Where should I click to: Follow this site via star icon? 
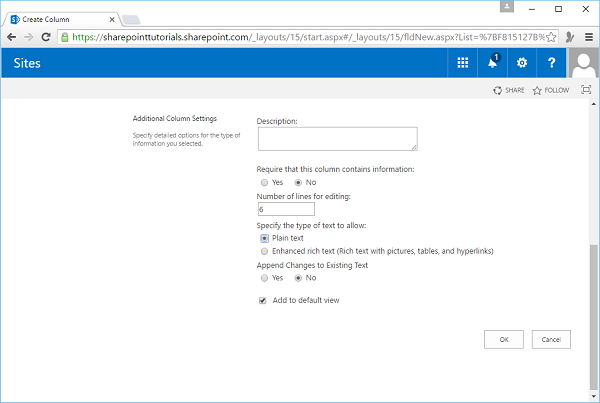[x=550, y=90]
